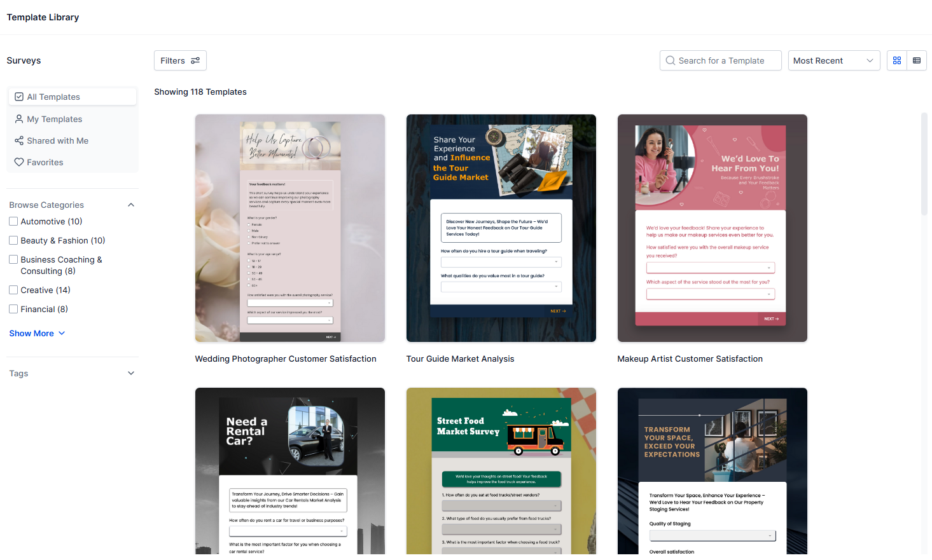
Task: Click the checkmark icon beside All Templates
Action: pyautogui.click(x=20, y=96)
